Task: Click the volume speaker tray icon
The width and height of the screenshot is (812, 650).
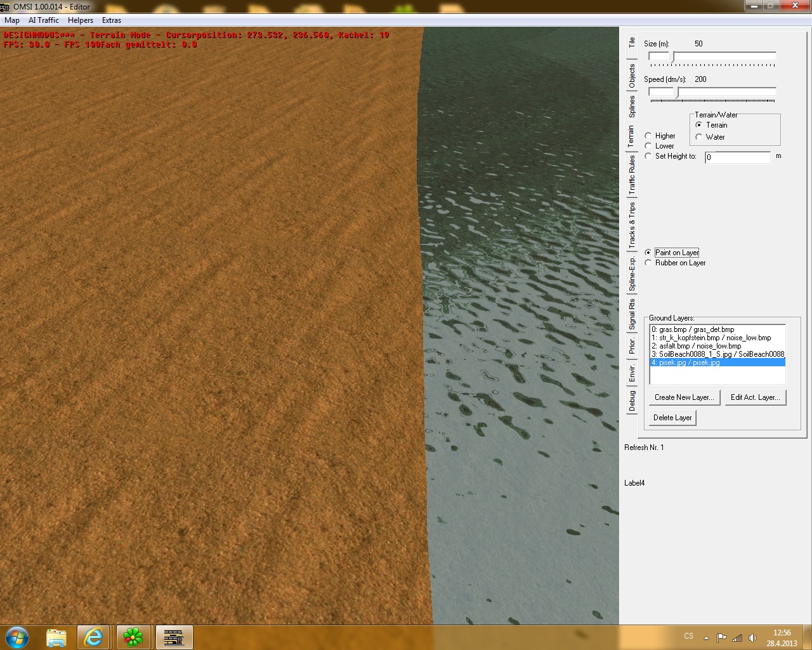Action: click(752, 638)
